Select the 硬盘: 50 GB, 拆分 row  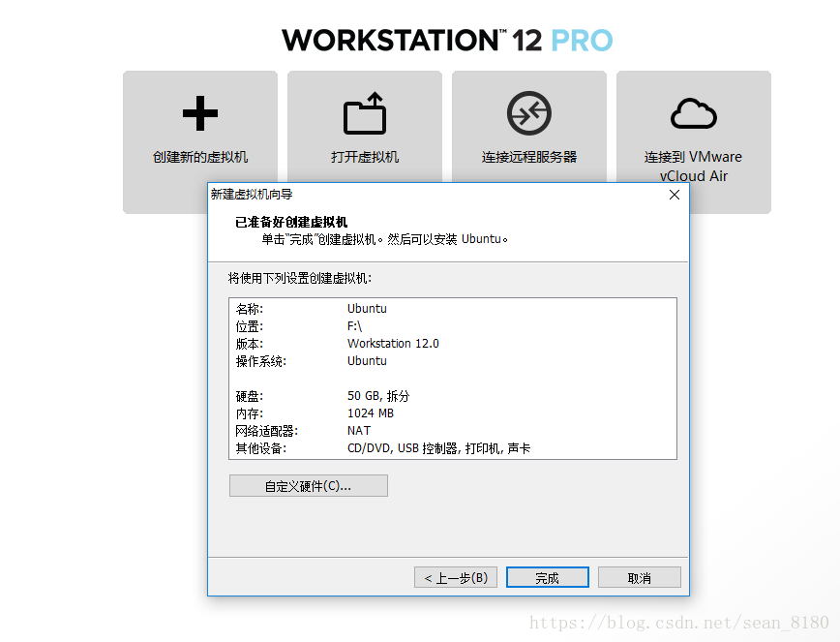click(453, 396)
